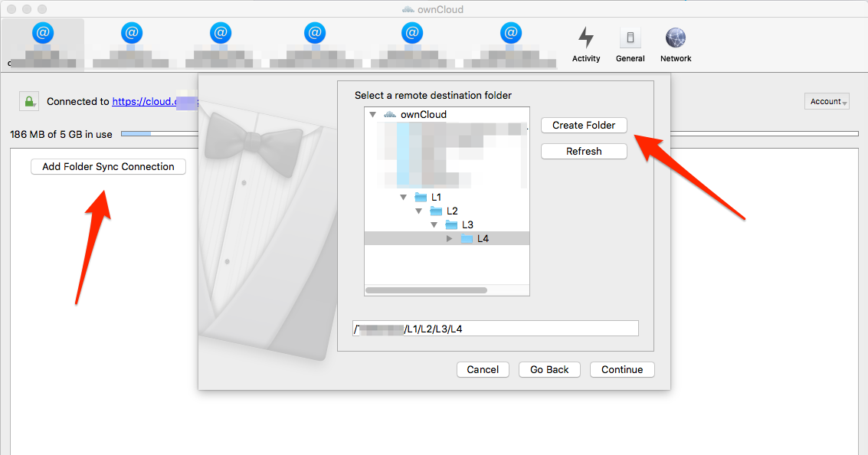Image resolution: width=868 pixels, height=455 pixels.
Task: Open the General settings tab
Action: tap(630, 36)
